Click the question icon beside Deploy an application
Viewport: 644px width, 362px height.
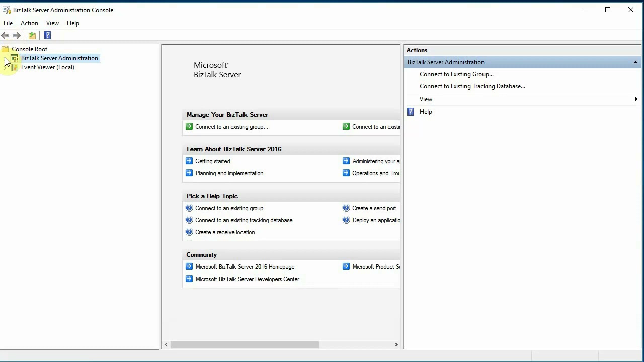click(346, 220)
